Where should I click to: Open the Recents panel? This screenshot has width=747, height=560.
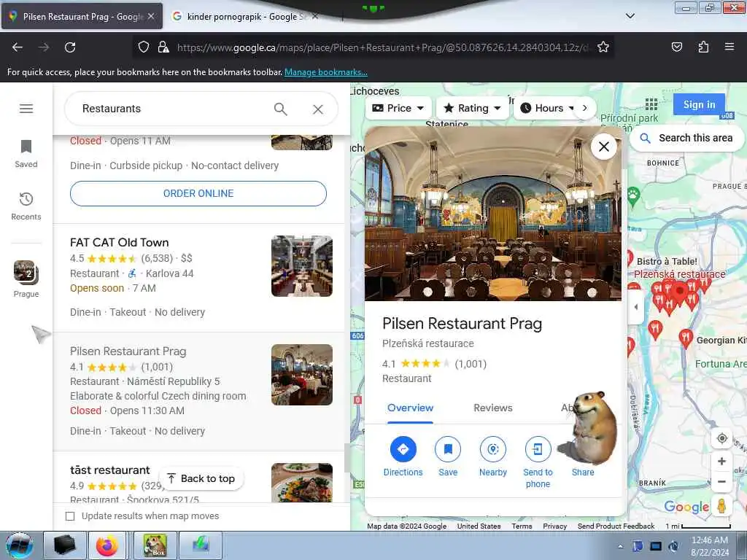(26, 206)
